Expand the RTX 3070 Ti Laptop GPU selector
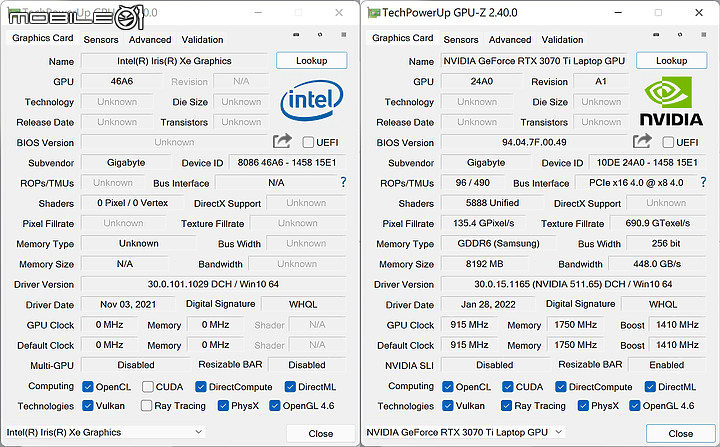This screenshot has height=447, width=720. click(x=464, y=432)
